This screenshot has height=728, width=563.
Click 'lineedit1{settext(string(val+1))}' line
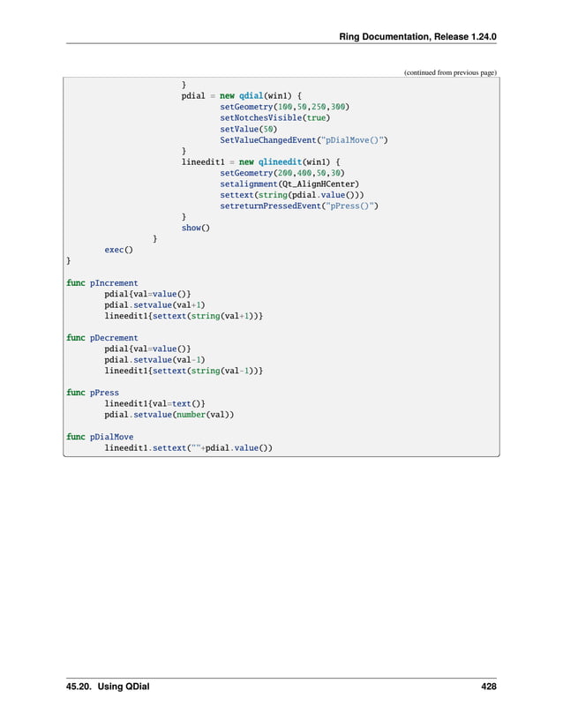tap(184, 316)
